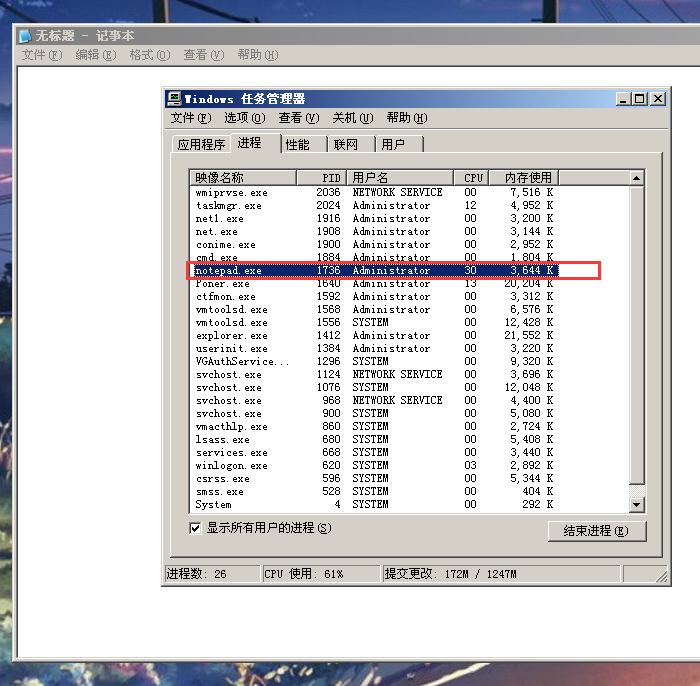Select the winlogon.exe process row
The image size is (700, 686).
pos(375,466)
